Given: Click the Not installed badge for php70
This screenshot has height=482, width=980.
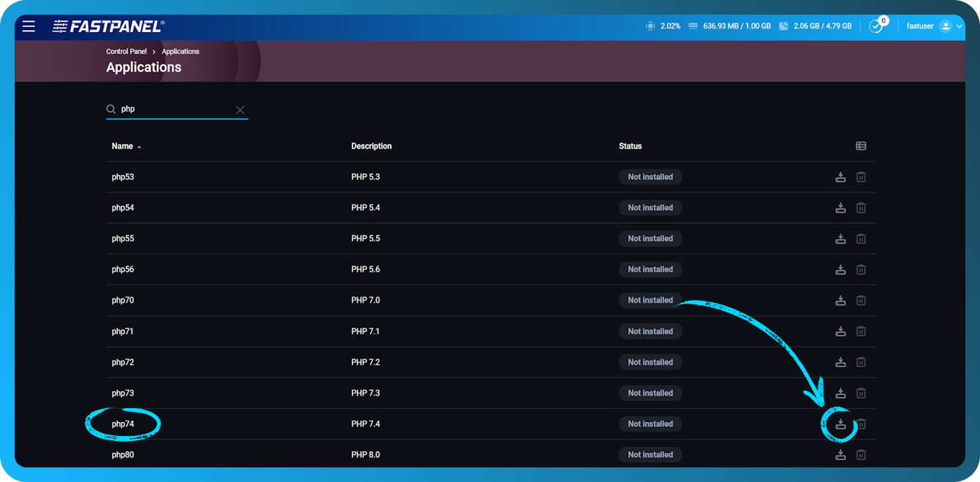Looking at the screenshot, I should (650, 300).
